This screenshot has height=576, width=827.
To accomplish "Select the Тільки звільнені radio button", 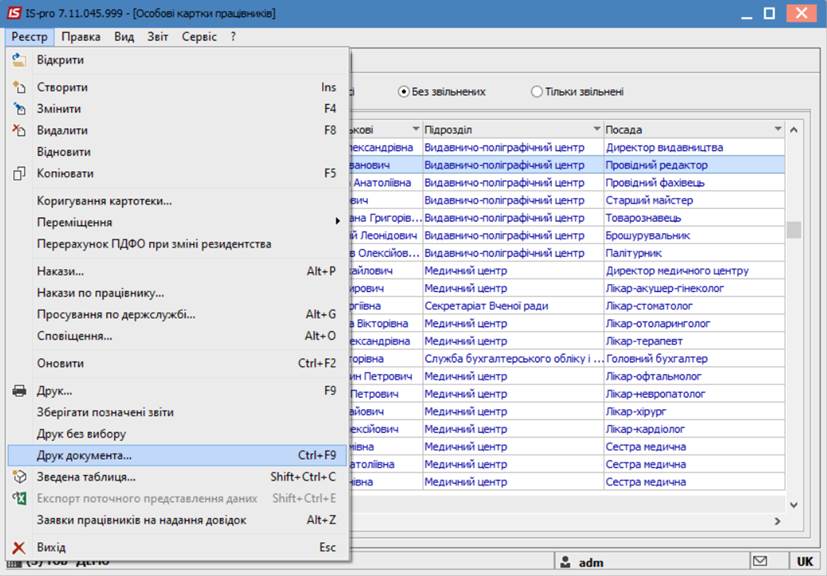I will 536,92.
